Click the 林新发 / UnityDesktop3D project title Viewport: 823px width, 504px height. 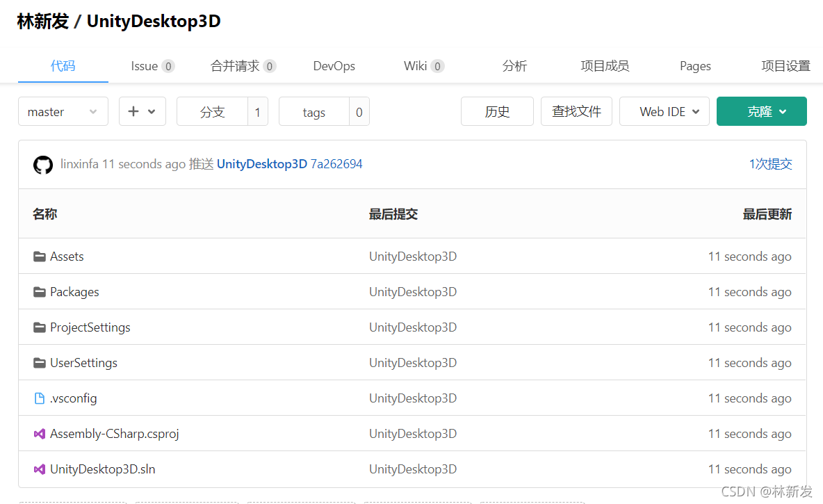[x=119, y=21]
